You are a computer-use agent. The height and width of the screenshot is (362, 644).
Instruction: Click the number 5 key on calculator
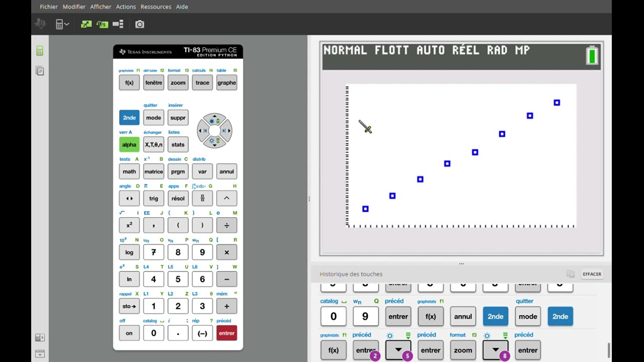(x=178, y=279)
